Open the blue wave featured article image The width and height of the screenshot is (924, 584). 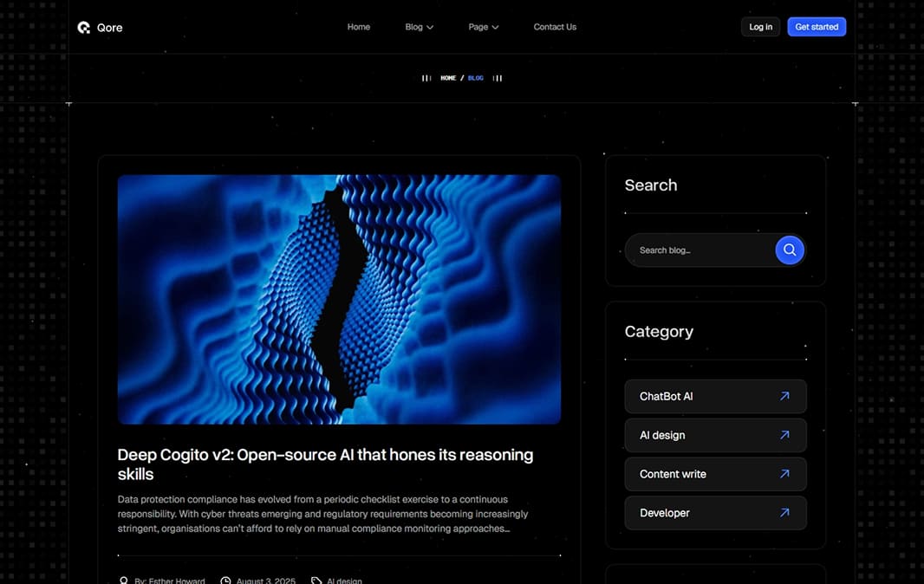[x=339, y=299]
